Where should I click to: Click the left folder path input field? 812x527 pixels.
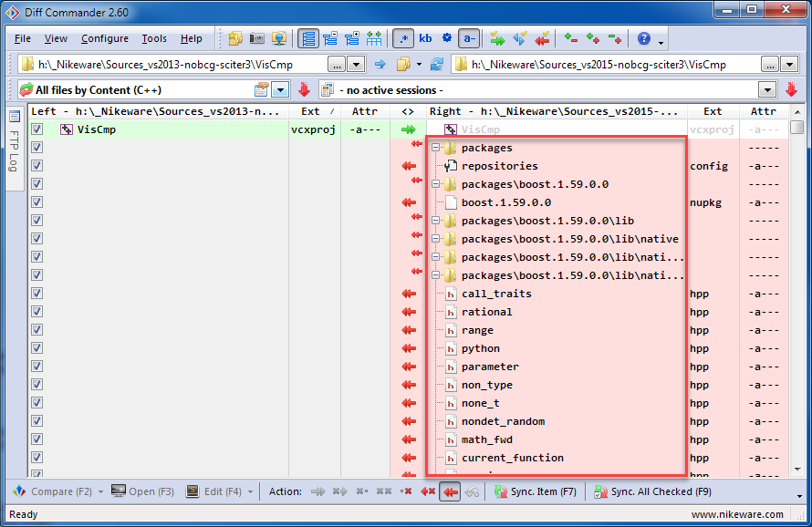tap(178, 65)
